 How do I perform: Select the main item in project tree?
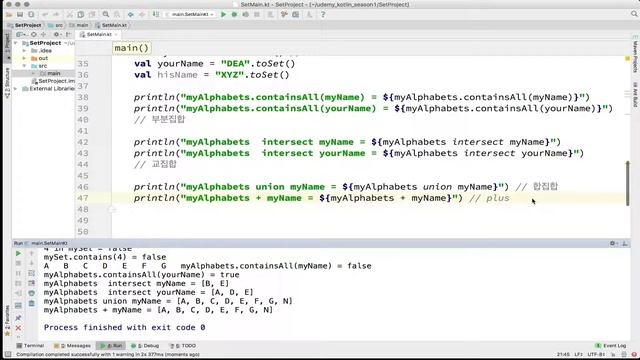[50, 73]
